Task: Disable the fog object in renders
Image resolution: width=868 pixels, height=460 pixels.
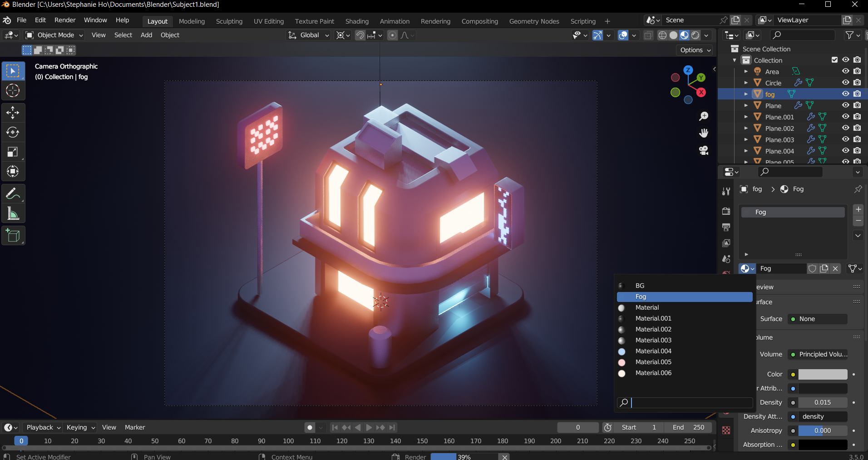Action: (857, 94)
